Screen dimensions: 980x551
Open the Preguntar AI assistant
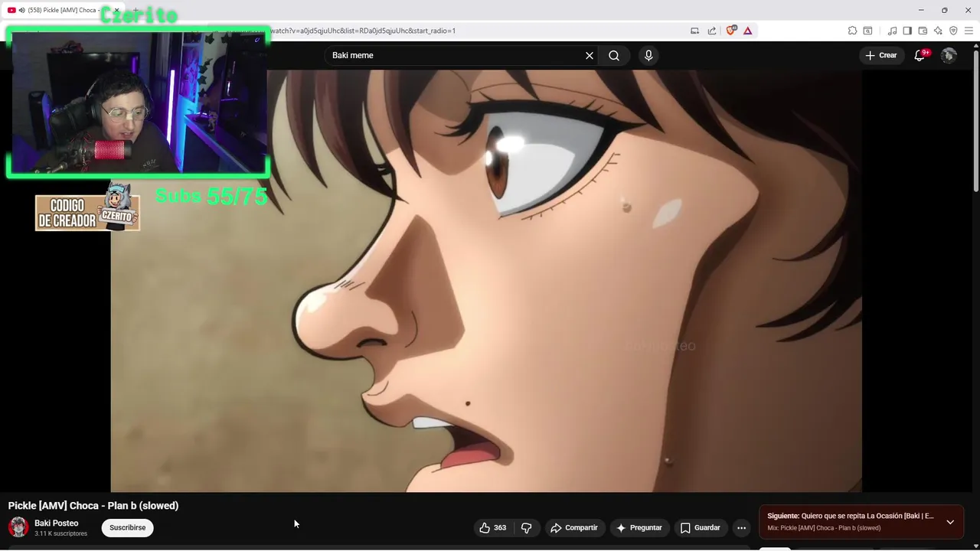click(639, 527)
